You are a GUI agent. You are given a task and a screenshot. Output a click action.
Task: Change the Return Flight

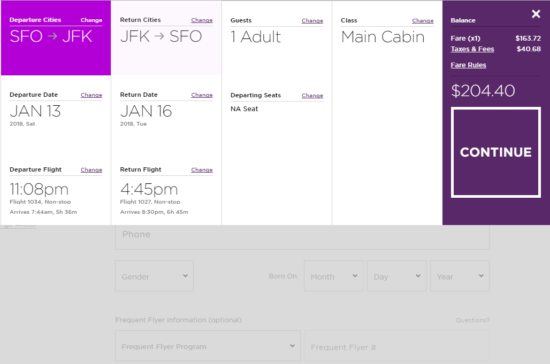click(202, 170)
